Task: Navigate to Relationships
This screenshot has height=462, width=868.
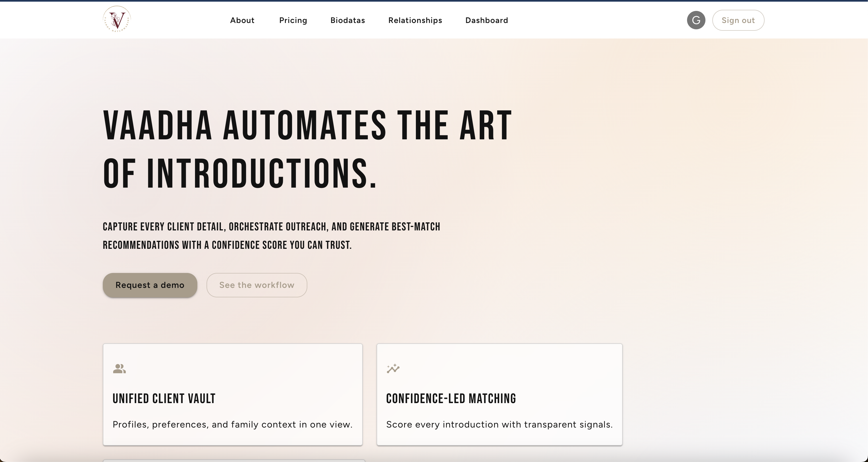Action: point(415,20)
